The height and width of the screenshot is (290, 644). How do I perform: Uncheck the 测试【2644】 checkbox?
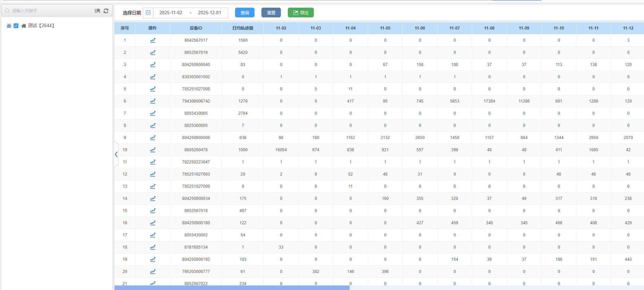coord(16,26)
